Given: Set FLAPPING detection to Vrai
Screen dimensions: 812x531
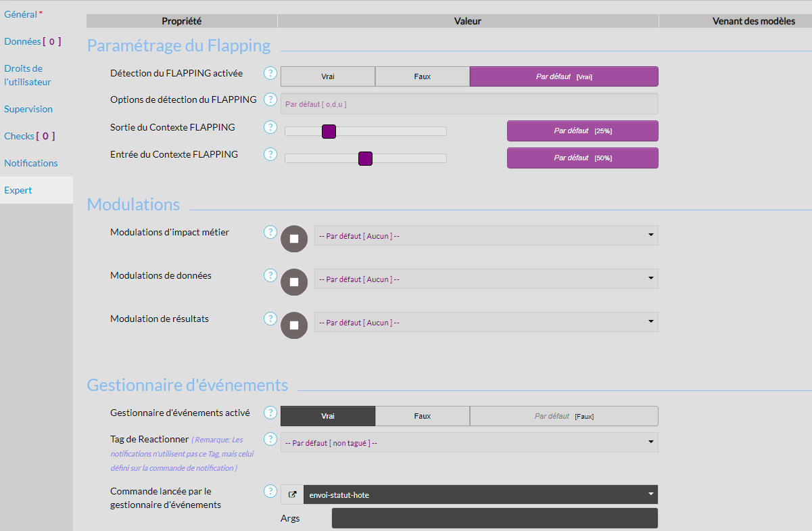Looking at the screenshot, I should coord(328,76).
